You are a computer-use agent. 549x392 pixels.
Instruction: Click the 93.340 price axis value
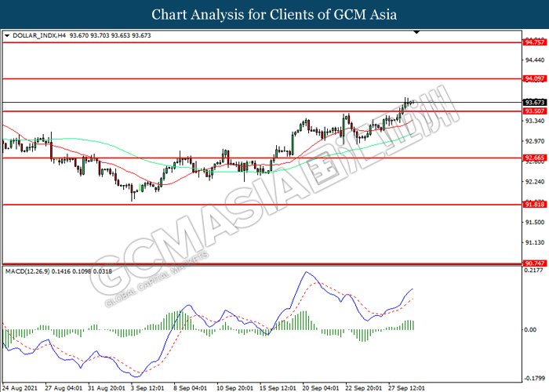535,121
